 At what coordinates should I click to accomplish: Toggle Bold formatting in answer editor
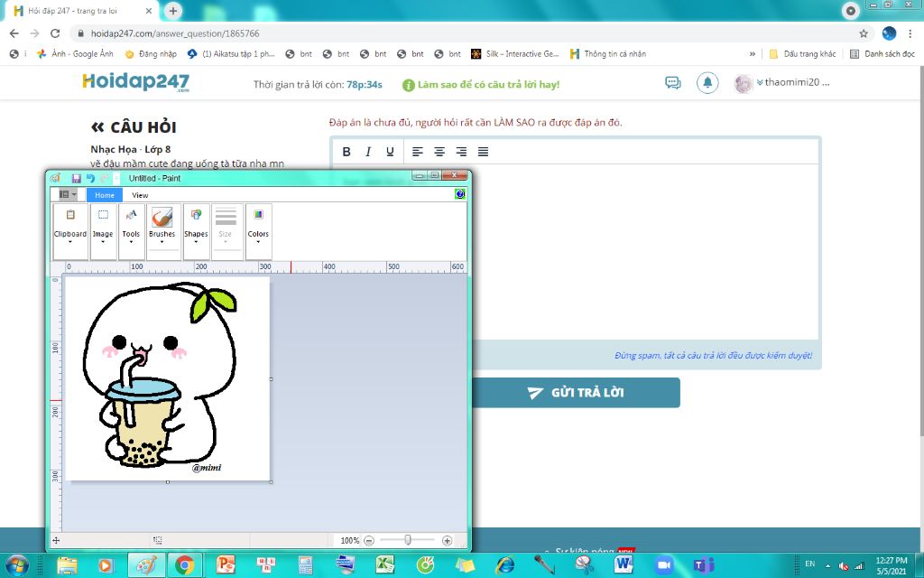coord(346,152)
